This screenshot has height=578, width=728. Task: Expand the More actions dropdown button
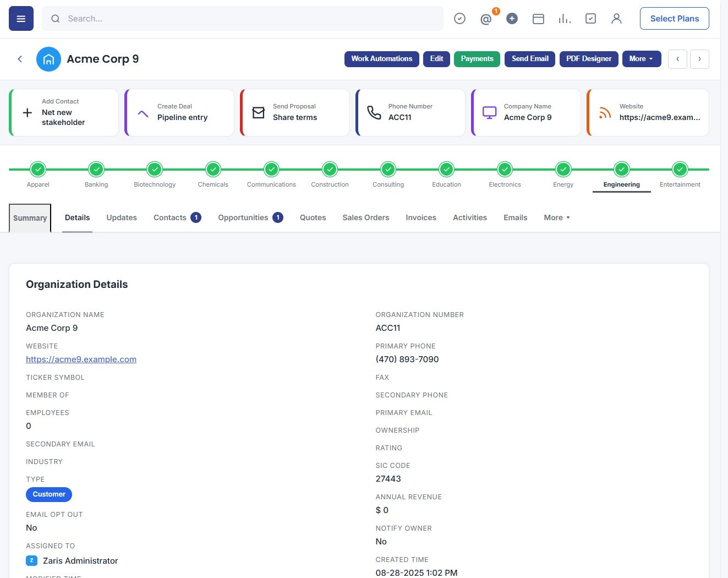(x=642, y=59)
